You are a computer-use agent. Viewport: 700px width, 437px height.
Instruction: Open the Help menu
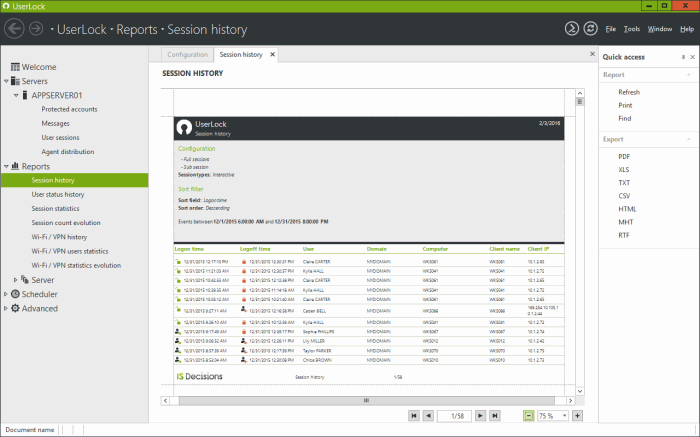pos(687,29)
